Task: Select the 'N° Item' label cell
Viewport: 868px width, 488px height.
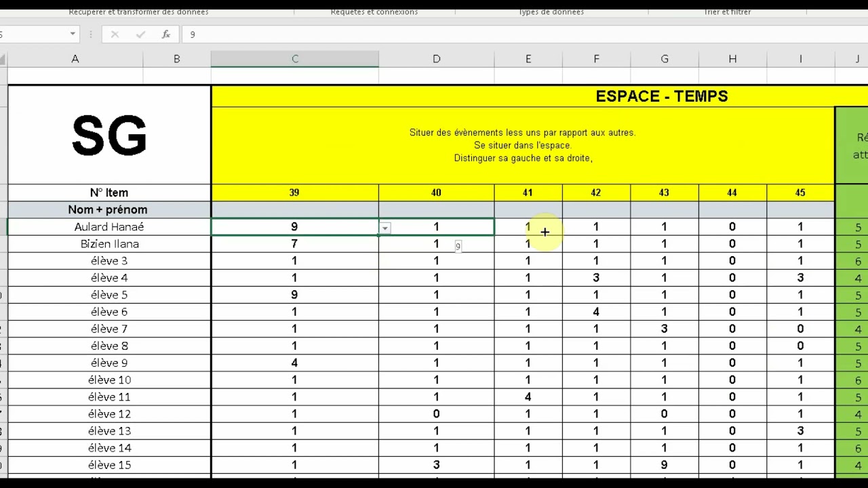Action: (109, 192)
